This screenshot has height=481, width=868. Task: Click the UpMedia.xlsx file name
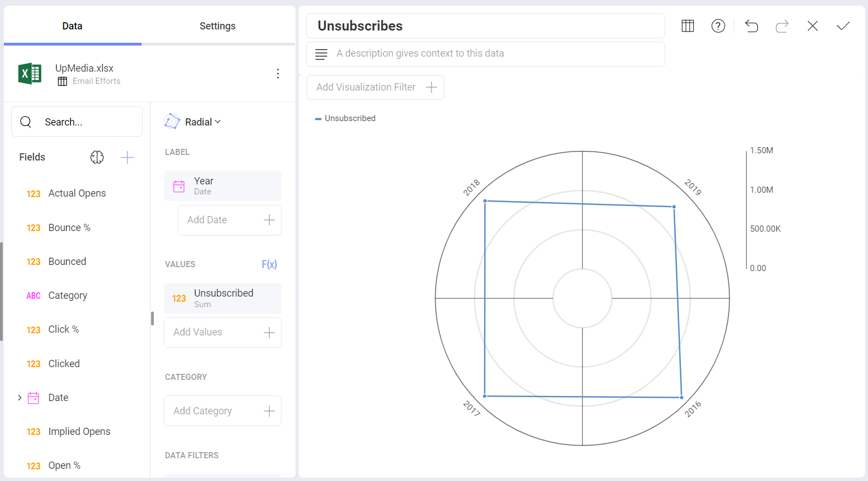(84, 68)
